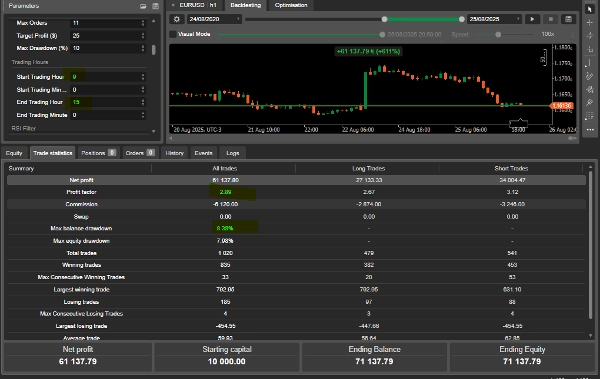Adjust Max Drawdown (%) stepper arrows
The height and width of the screenshot is (379, 600).
(143, 48)
